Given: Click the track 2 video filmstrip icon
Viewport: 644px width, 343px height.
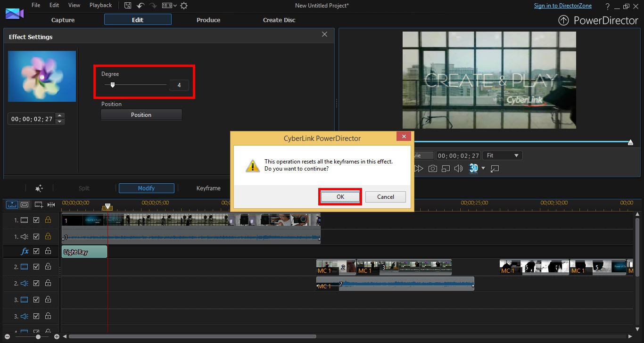Looking at the screenshot, I should (24, 267).
